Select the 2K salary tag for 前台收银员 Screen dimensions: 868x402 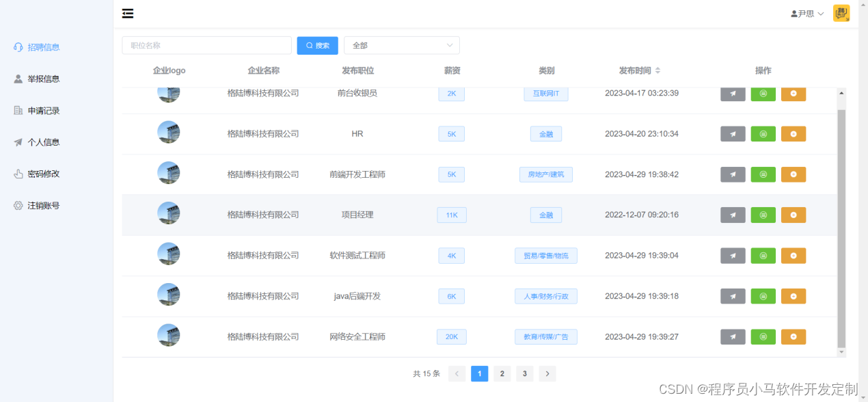pos(451,93)
